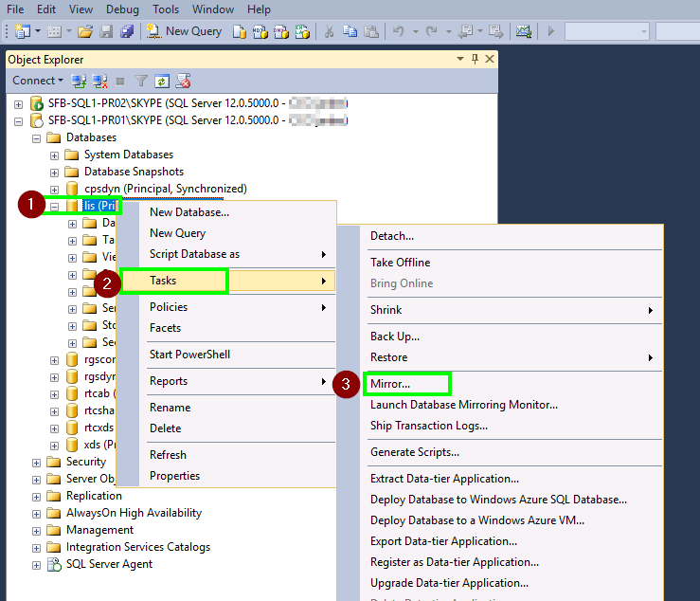Click the Save All icon
700x601 pixels.
(127, 31)
